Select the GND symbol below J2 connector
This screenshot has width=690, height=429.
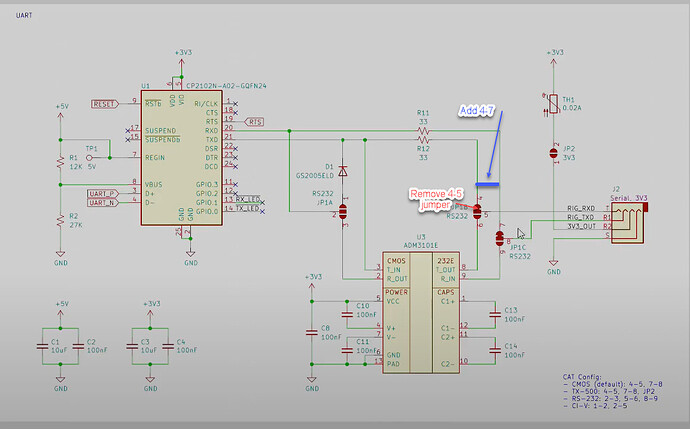pyautogui.click(x=554, y=268)
